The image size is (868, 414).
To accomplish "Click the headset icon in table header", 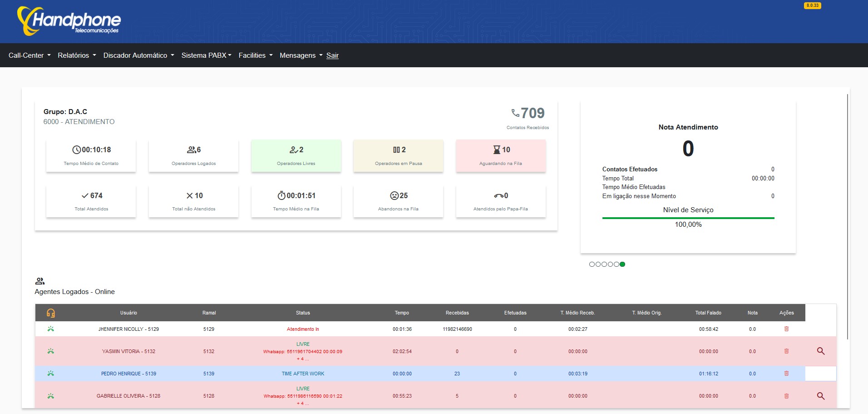I will (x=51, y=313).
